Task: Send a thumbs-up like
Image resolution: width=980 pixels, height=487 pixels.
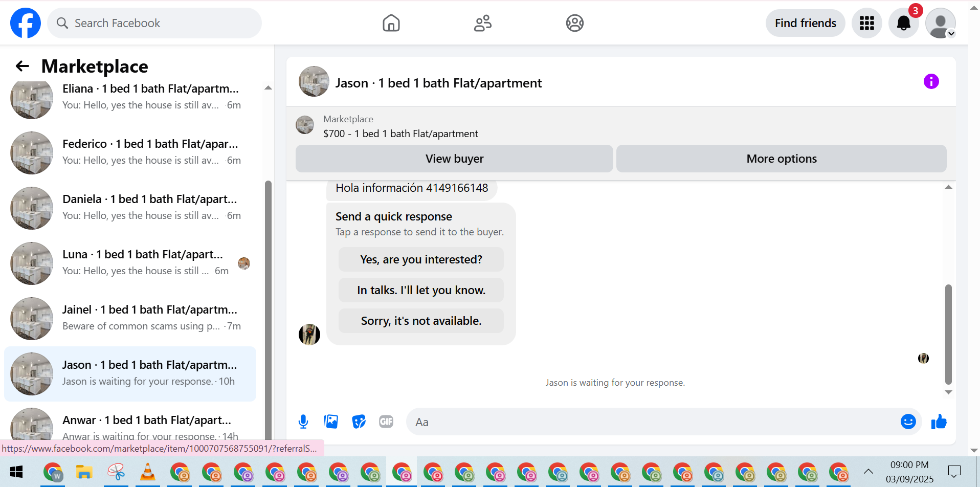Action: (x=939, y=422)
